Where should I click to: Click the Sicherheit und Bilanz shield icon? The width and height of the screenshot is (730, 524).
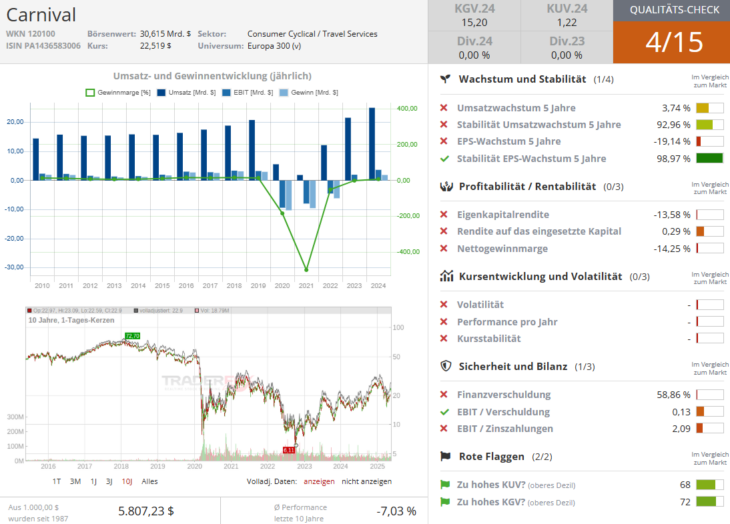click(x=446, y=366)
